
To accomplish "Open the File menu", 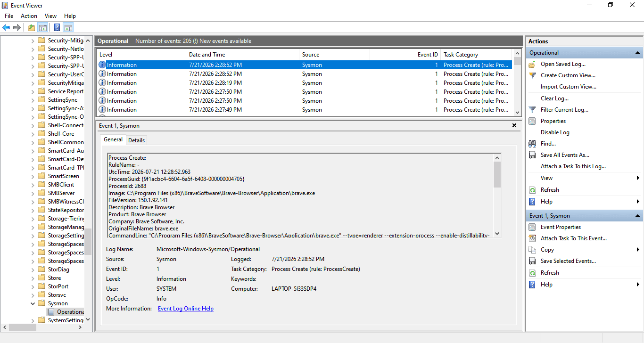I will [x=9, y=16].
